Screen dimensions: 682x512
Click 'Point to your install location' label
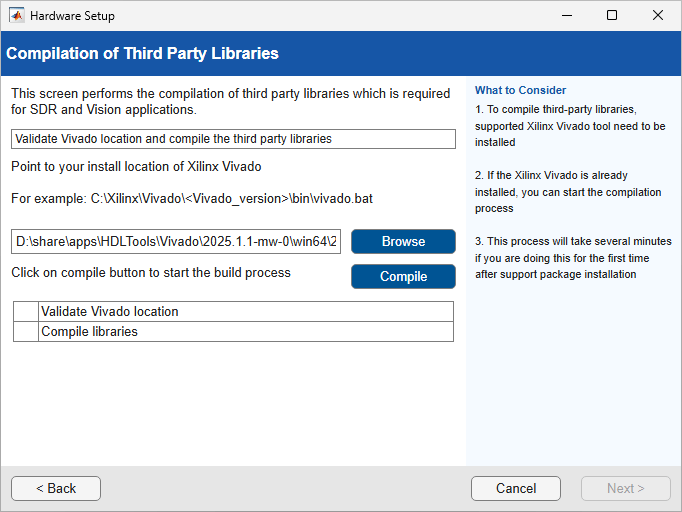click(136, 167)
